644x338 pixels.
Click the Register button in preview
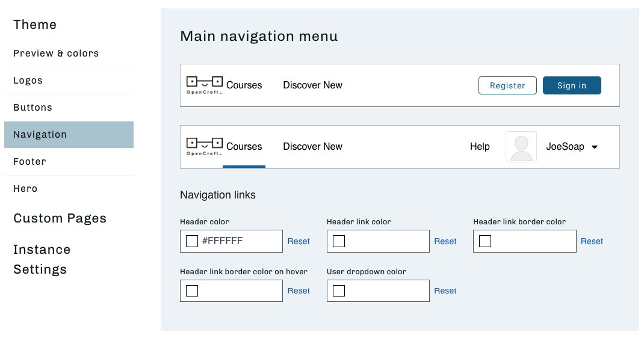(507, 85)
